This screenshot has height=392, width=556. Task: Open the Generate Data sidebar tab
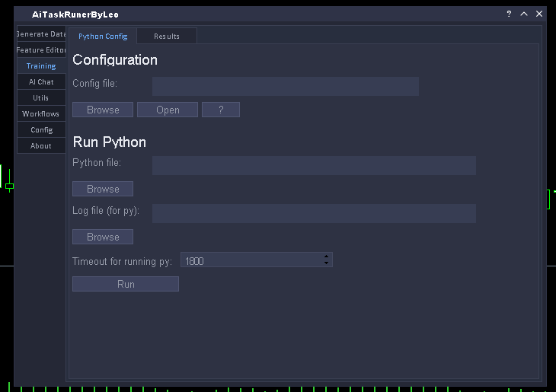41,34
